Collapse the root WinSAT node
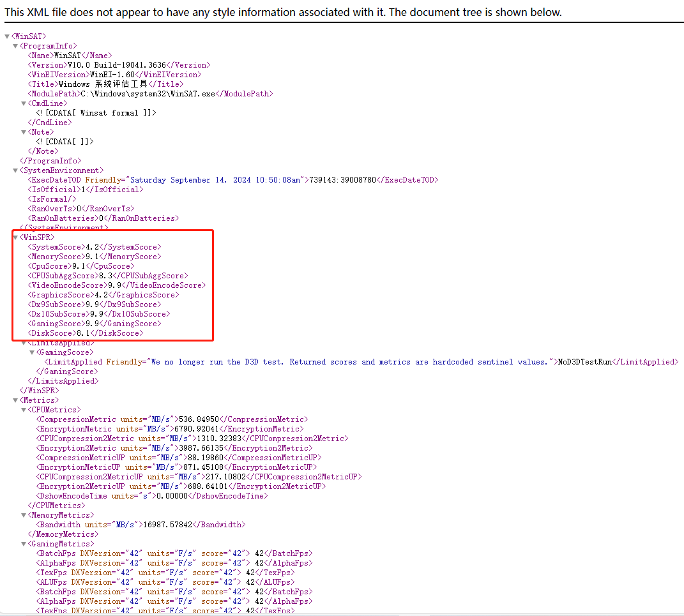 click(x=7, y=36)
